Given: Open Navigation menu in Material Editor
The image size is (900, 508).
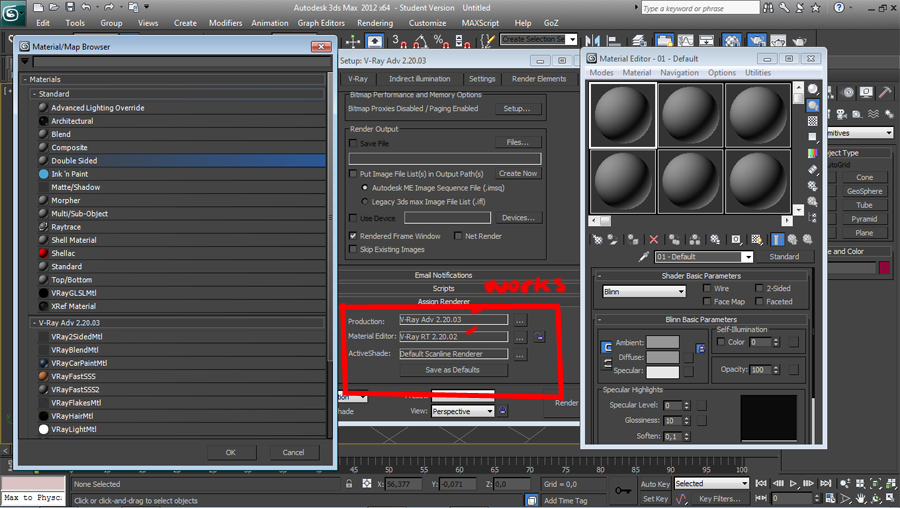Looking at the screenshot, I should coord(680,73).
